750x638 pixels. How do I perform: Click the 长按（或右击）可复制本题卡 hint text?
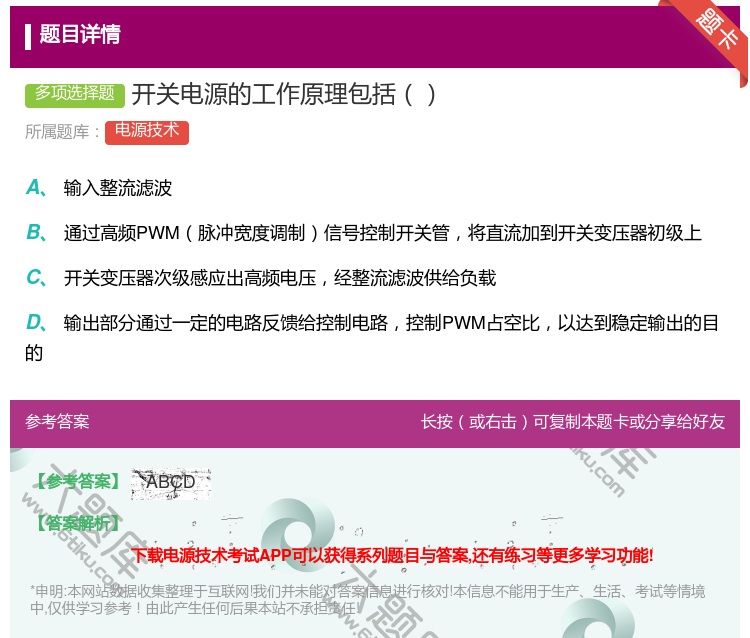click(573, 422)
